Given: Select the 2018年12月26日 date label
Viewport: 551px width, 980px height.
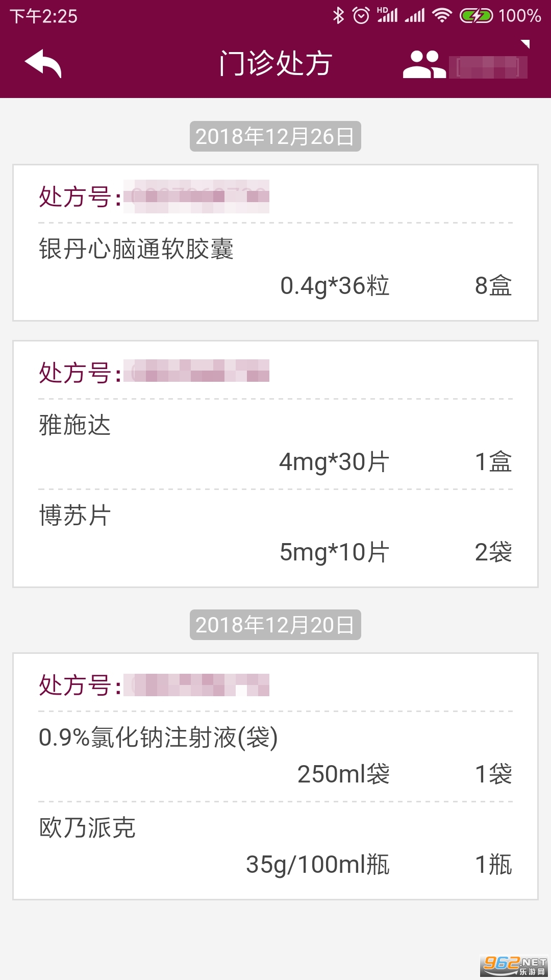Looking at the screenshot, I should [275, 136].
